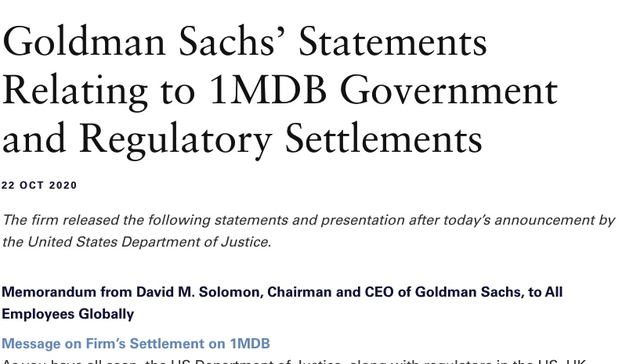The width and height of the screenshot is (633, 364).
Task: Click the "22 OCT 2020" publication date
Action: point(39,186)
